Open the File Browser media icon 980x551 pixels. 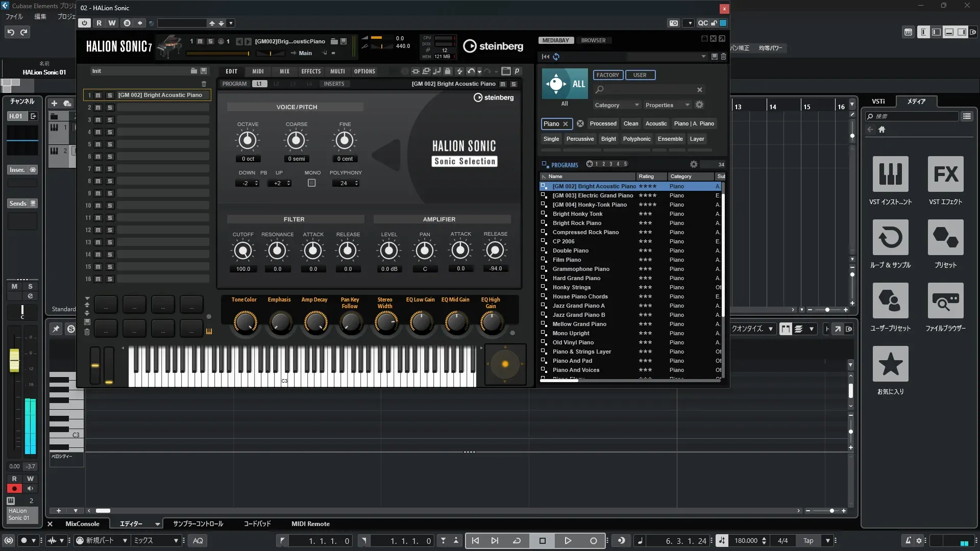click(x=945, y=300)
